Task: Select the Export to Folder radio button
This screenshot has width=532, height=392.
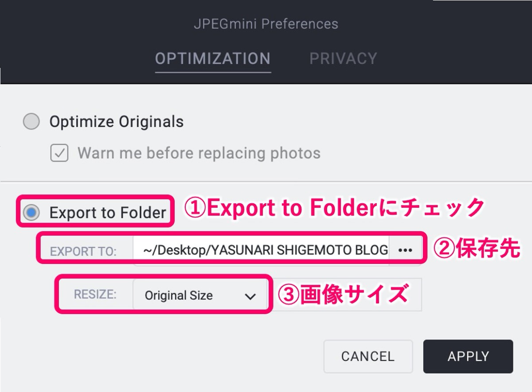Action: [31, 213]
